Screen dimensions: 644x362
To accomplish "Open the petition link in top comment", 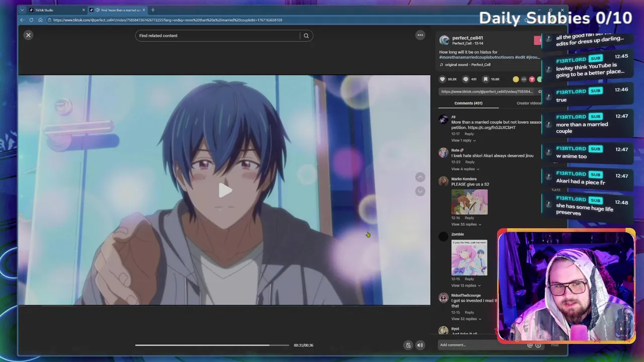I will [x=492, y=128].
